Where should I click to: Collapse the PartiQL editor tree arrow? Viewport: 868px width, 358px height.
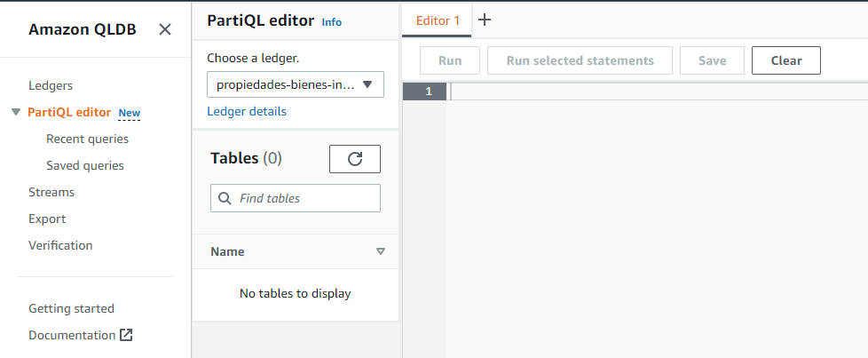pyautogui.click(x=16, y=113)
